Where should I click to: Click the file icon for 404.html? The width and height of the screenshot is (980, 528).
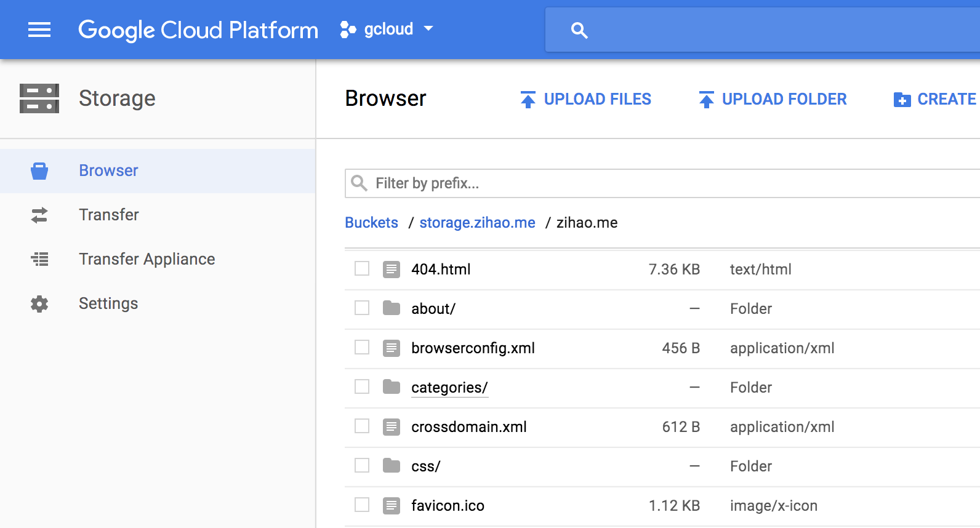pos(392,270)
